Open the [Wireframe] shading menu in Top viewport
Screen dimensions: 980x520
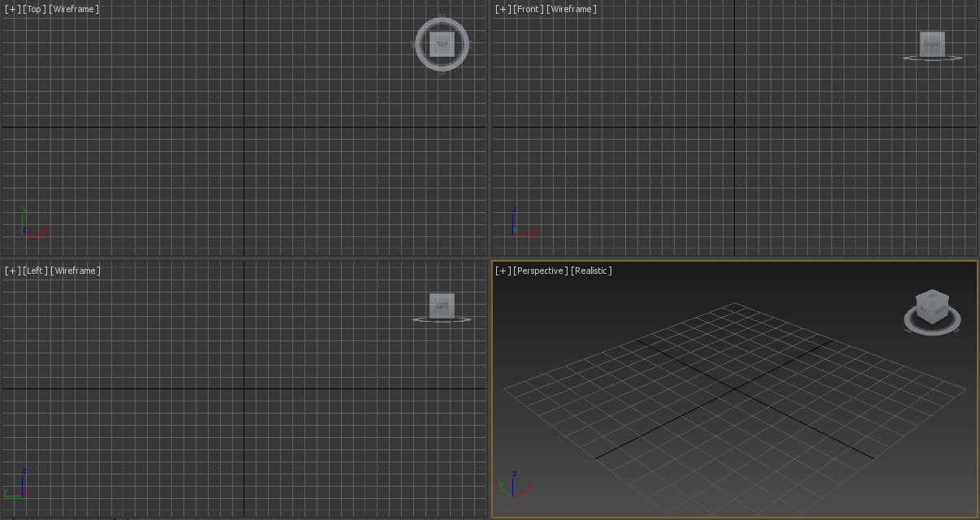(74, 9)
